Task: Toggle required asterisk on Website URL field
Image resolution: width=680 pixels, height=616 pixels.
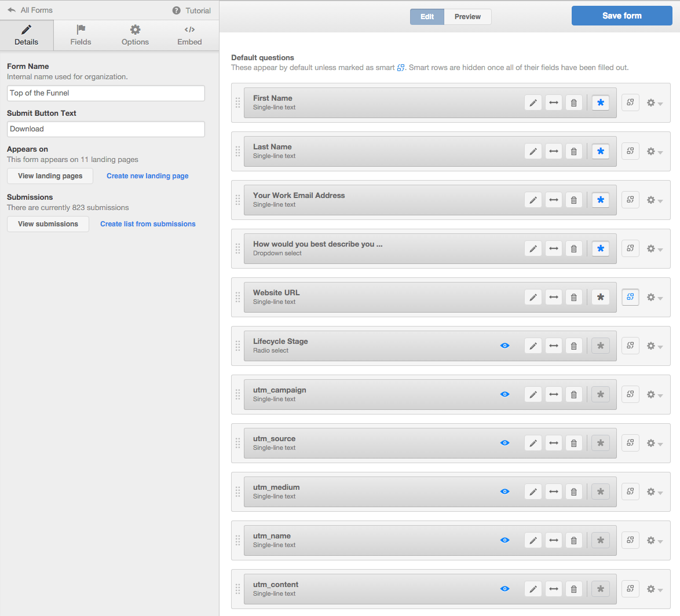Action: [x=600, y=297]
